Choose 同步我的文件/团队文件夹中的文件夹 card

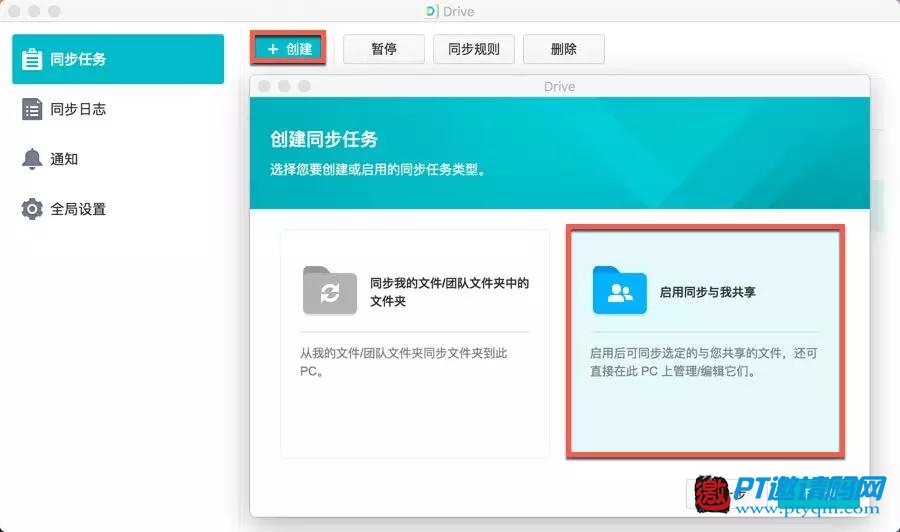tap(414, 344)
